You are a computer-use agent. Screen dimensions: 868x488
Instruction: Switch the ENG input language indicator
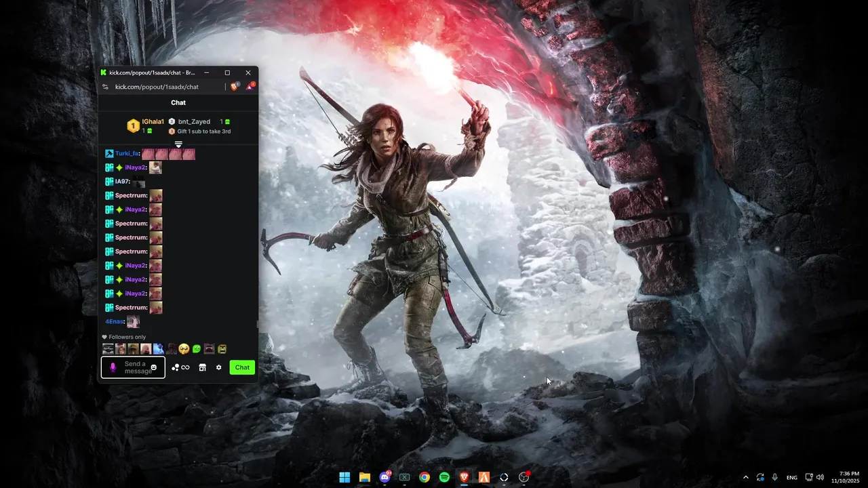(791, 477)
